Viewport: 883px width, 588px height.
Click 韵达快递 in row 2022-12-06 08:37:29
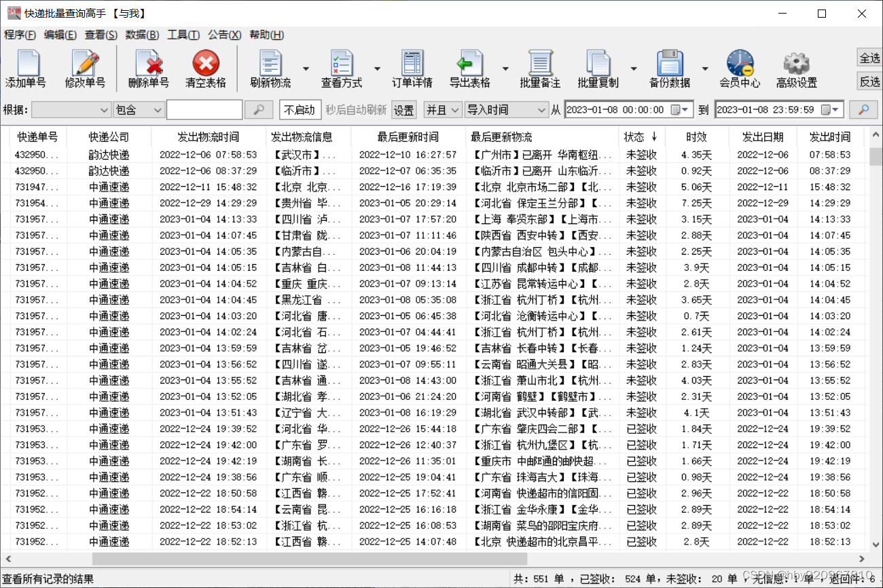pyautogui.click(x=109, y=171)
